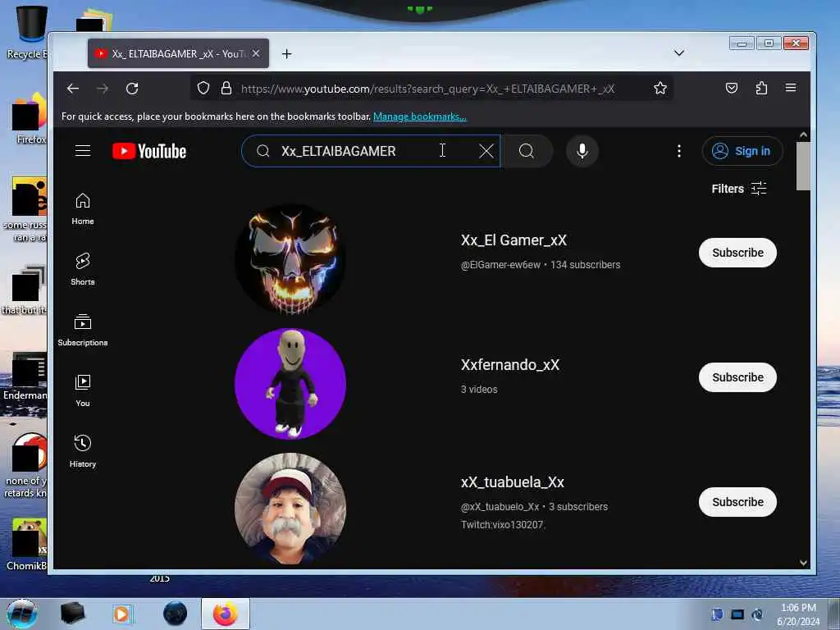Image resolution: width=840 pixels, height=630 pixels.
Task: Open the Recycle Bin desktop icon
Action: (28, 32)
